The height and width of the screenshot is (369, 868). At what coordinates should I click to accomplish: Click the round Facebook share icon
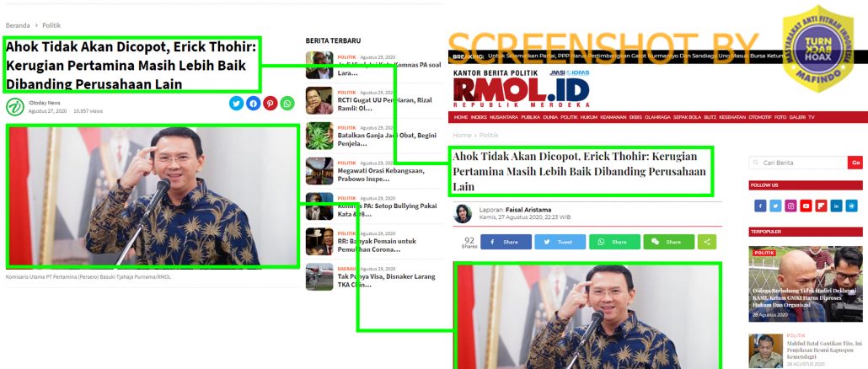coord(254,104)
